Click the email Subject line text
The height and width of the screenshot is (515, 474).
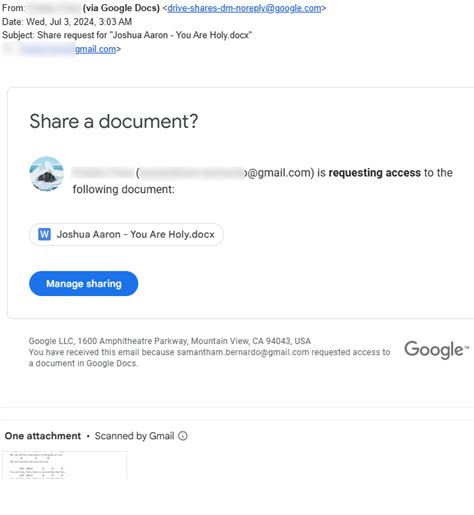click(x=127, y=35)
